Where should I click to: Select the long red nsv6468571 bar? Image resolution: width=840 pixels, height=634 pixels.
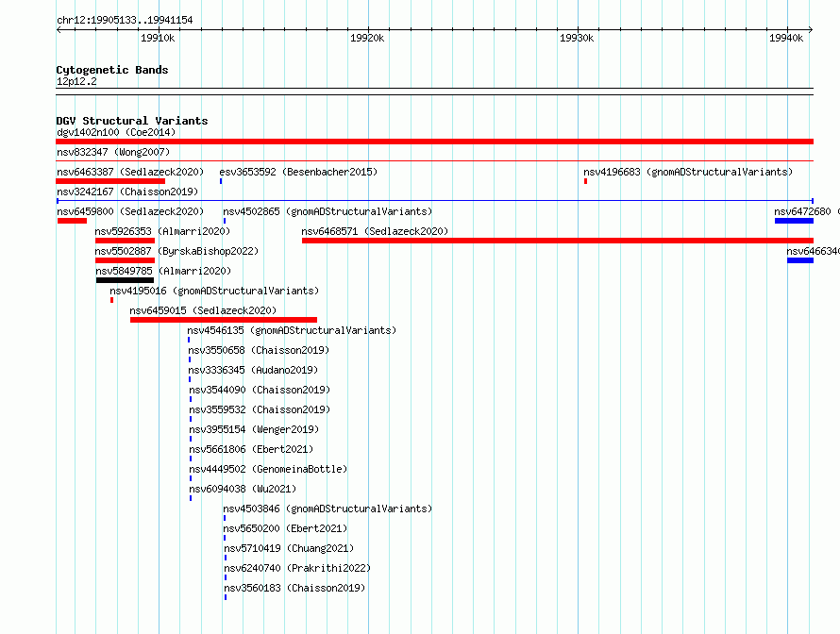(x=558, y=241)
